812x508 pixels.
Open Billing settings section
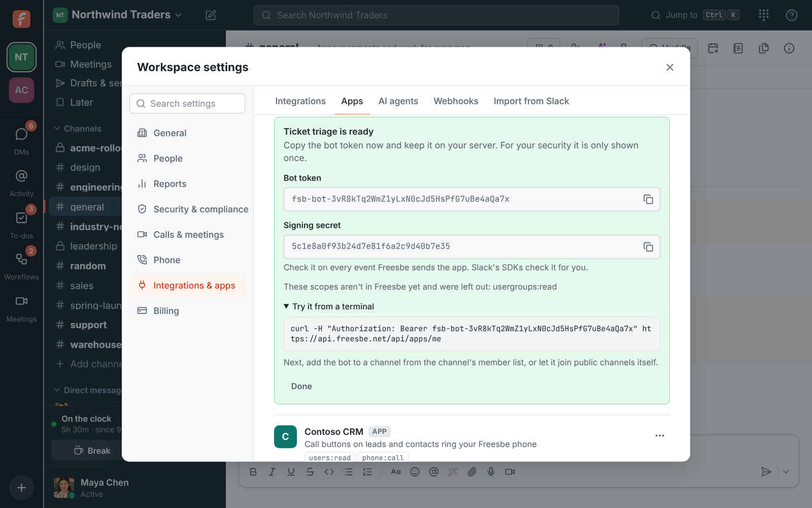[x=188, y=311]
